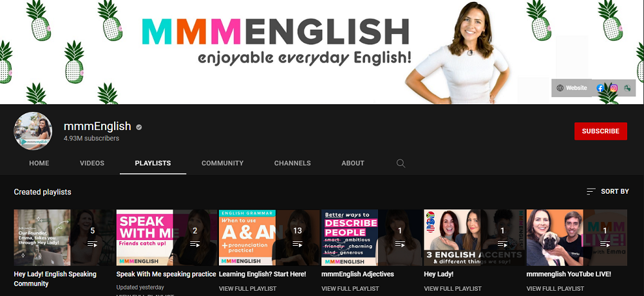644x296 pixels.
Task: Open the Channels tab
Action: pyautogui.click(x=292, y=163)
